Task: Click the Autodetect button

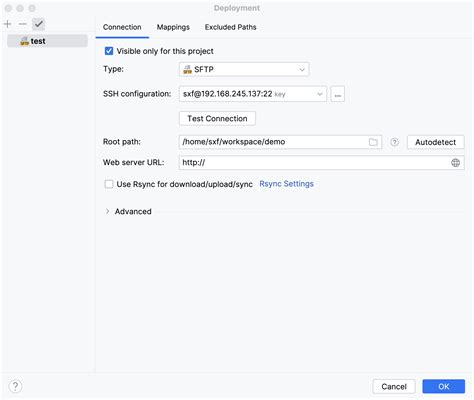Action: (435, 142)
